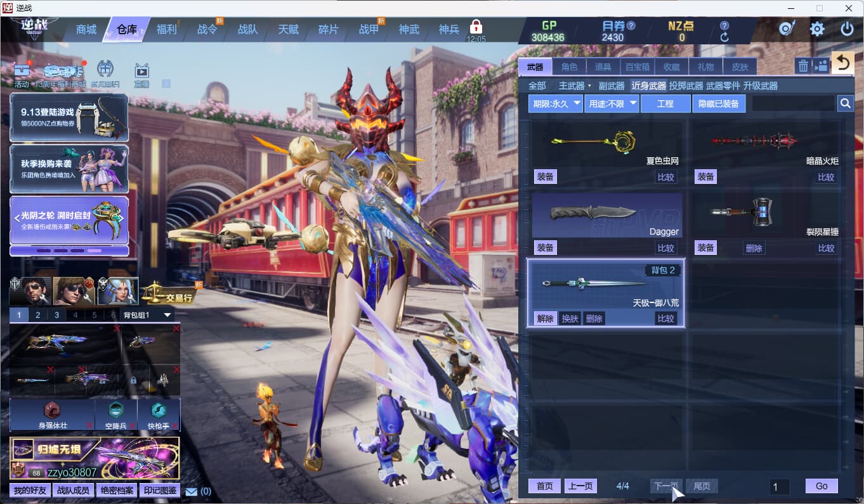Click the NZ点 refresh icon

tap(724, 37)
